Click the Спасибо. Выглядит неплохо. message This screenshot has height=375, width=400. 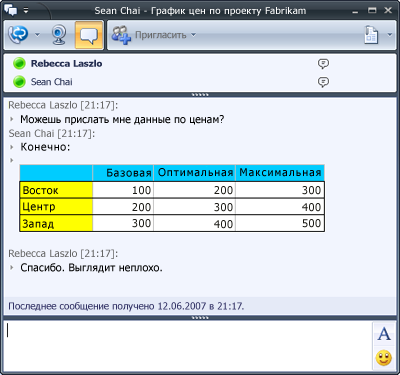tap(91, 268)
